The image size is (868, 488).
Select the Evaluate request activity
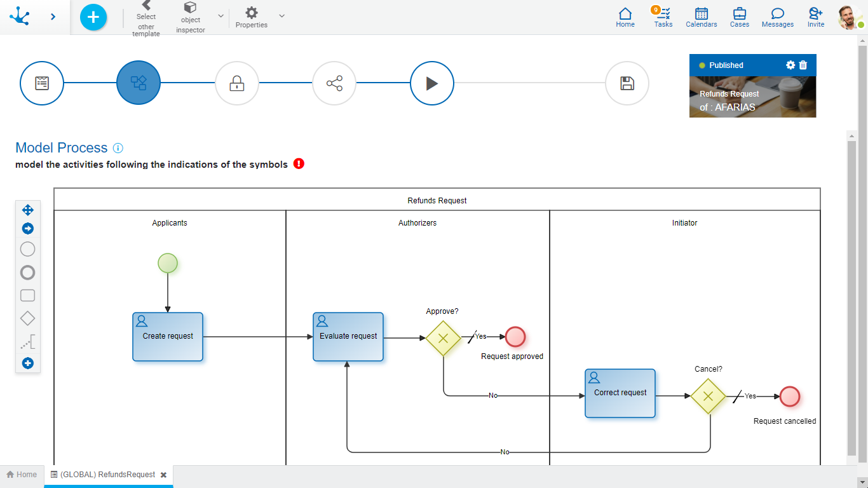pos(348,337)
